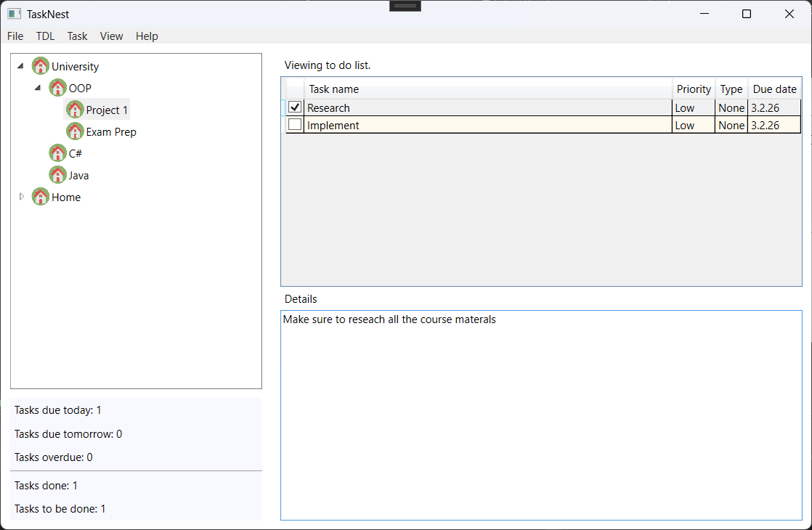The image size is (812, 530).
Task: Click the house icon beside Java
Action: (x=57, y=175)
